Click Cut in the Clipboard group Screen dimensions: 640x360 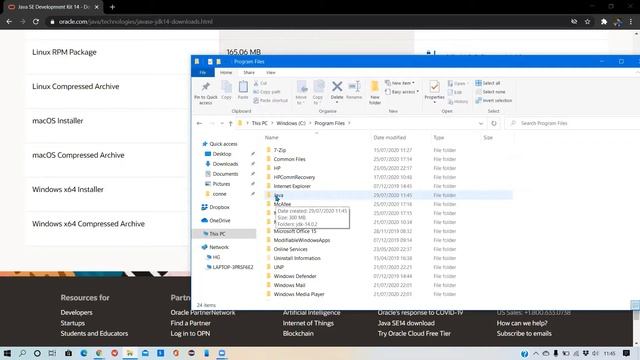pyautogui.click(x=260, y=83)
